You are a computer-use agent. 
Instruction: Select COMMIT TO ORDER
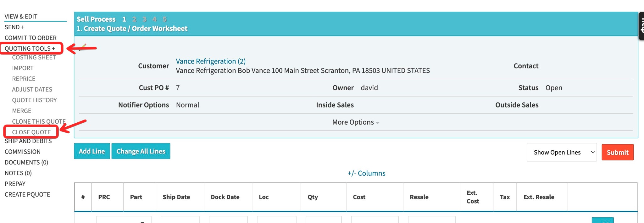click(x=31, y=38)
